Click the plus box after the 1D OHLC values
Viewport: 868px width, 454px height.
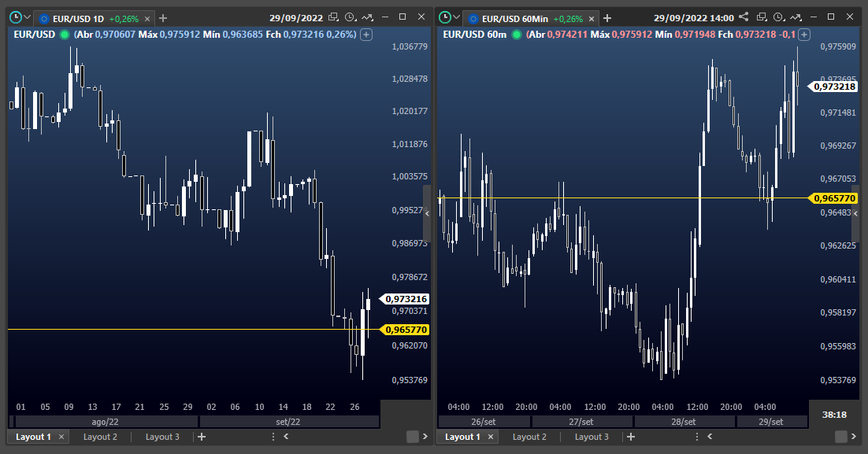366,34
